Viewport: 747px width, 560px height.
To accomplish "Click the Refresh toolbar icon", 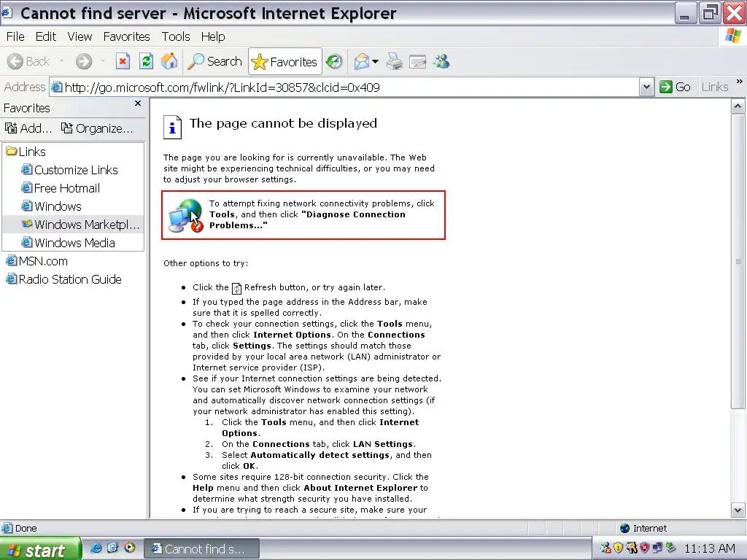I will (x=146, y=61).
